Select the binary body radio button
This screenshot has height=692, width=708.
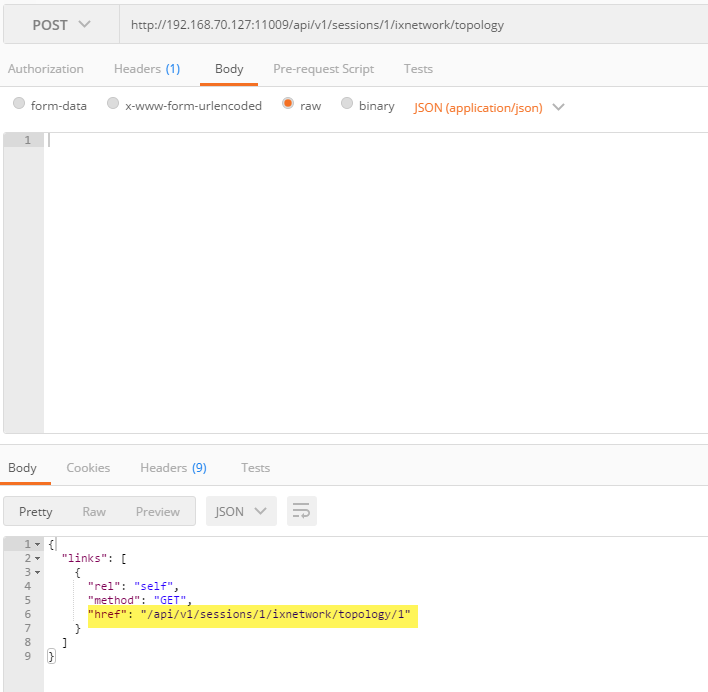pos(347,104)
